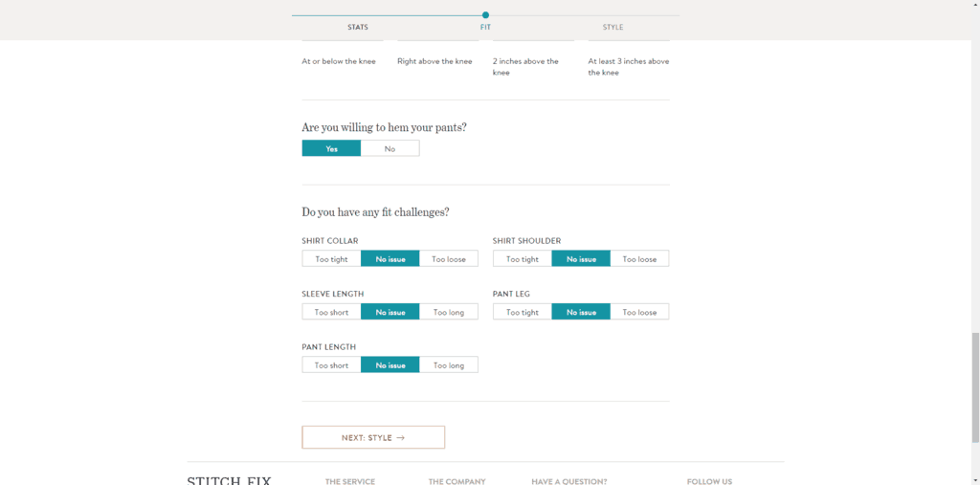Set sleeve length to Too long
This screenshot has width=980, height=485.
coord(449,312)
